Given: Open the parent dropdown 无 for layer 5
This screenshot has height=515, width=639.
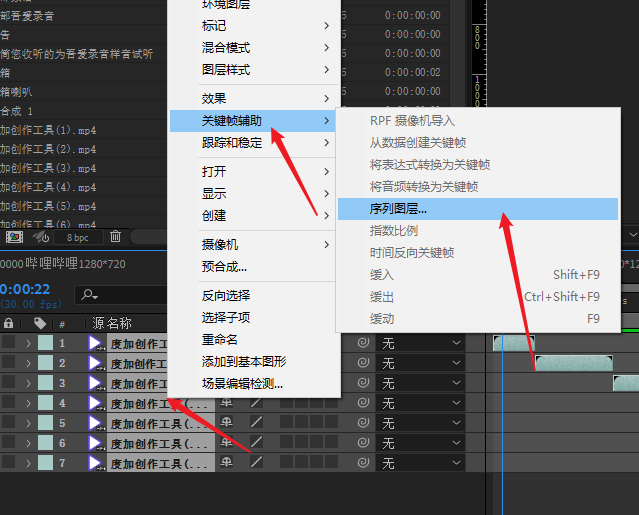Looking at the screenshot, I should coord(421,423).
